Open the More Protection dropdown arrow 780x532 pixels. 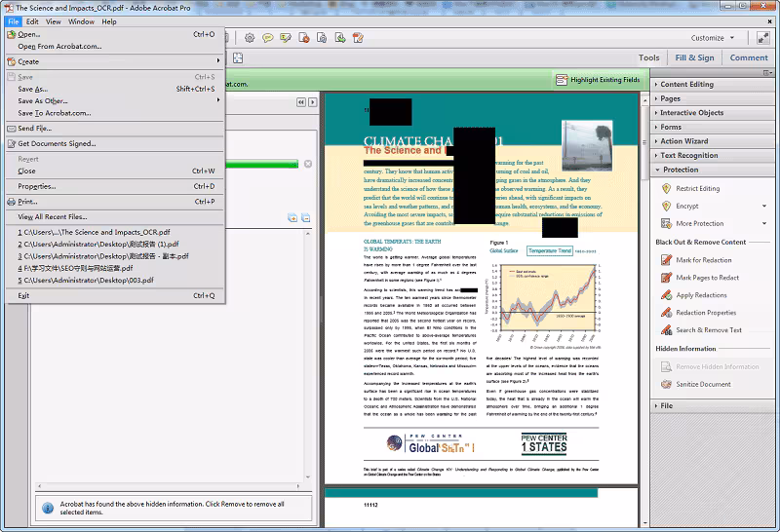764,223
